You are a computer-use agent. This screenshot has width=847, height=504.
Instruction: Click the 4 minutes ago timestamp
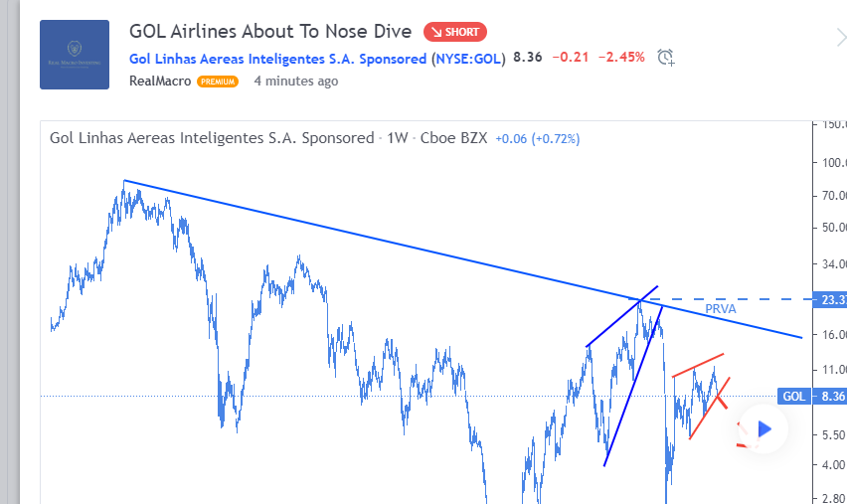pyautogui.click(x=296, y=82)
